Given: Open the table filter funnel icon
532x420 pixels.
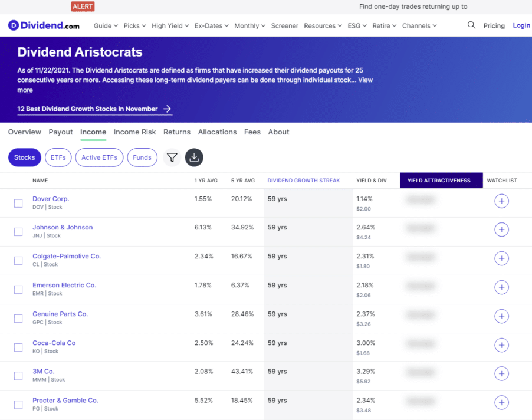Looking at the screenshot, I should tap(172, 157).
